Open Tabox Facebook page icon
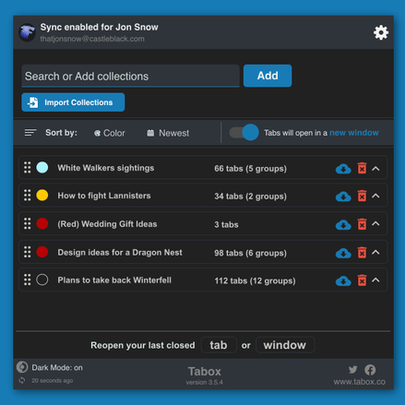405x405 pixels. 370,369
